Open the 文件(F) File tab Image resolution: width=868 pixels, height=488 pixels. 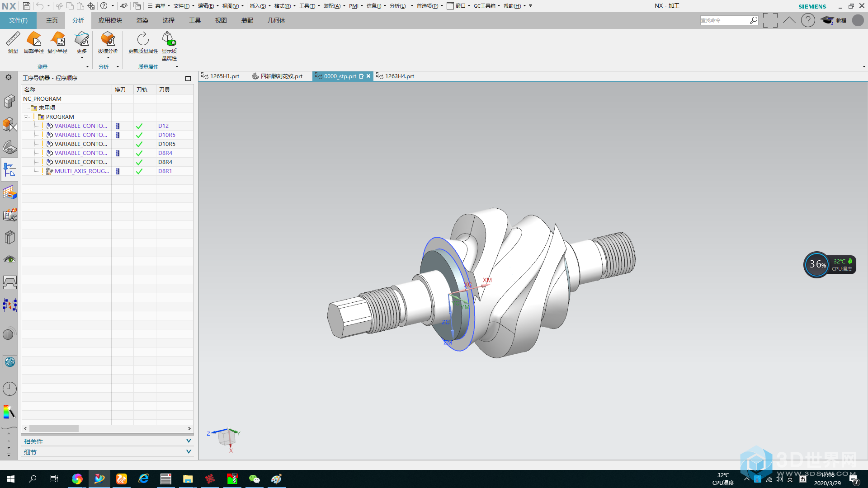(x=18, y=20)
